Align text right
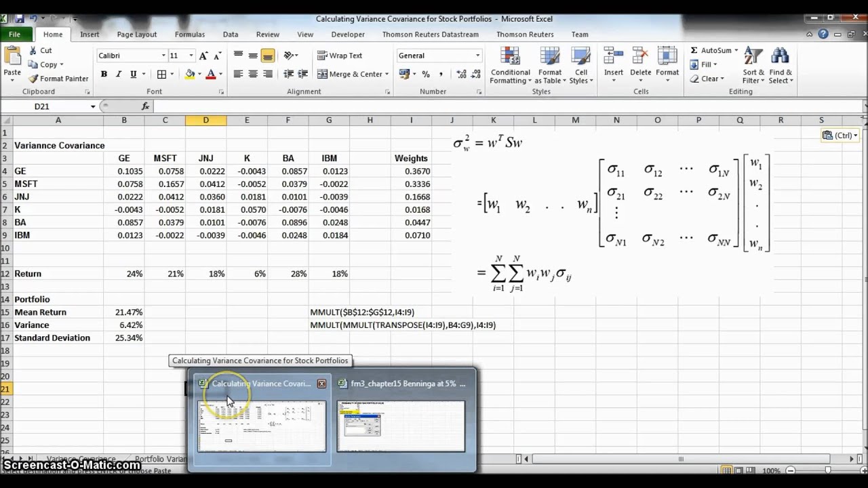The width and height of the screenshot is (868, 488). pos(268,75)
